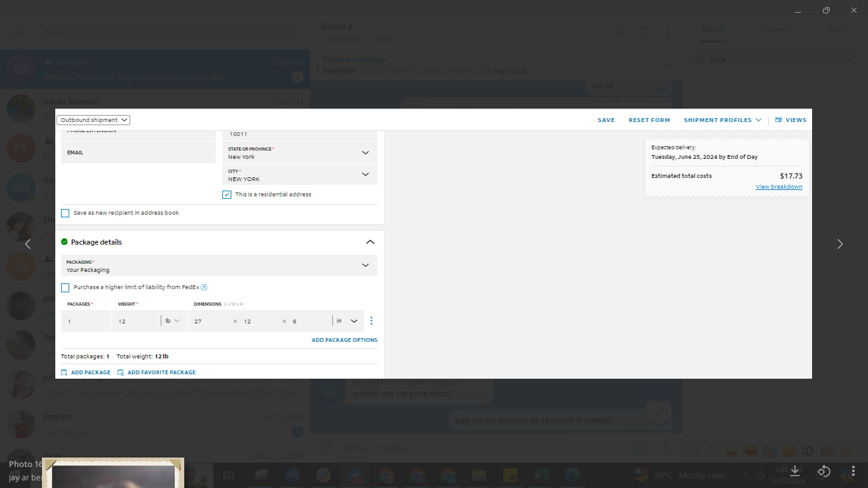This screenshot has width=868, height=488.
Task: Click the attach paperclip icon in chat
Action: pos(325,448)
